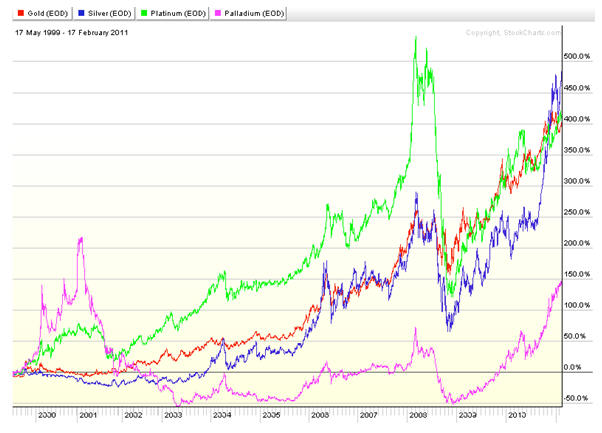Click the red Gold color swatch
This screenshot has height=433, width=602.
(x=10, y=10)
